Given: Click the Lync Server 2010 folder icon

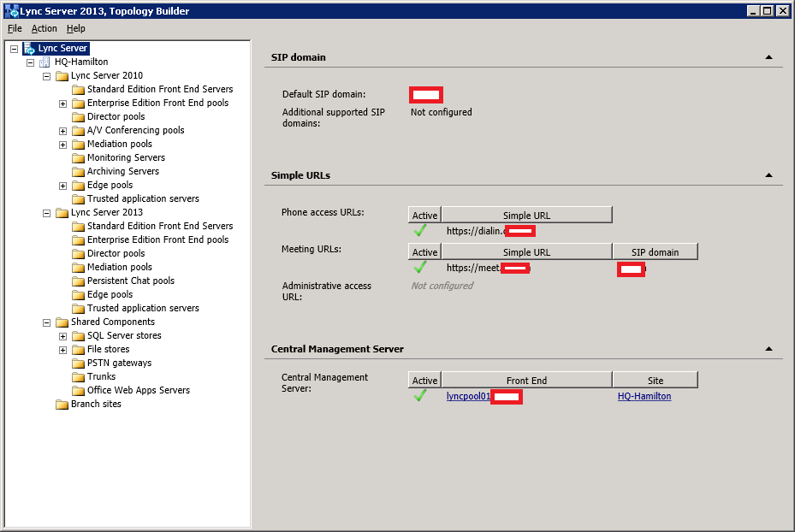Looking at the screenshot, I should [62, 76].
